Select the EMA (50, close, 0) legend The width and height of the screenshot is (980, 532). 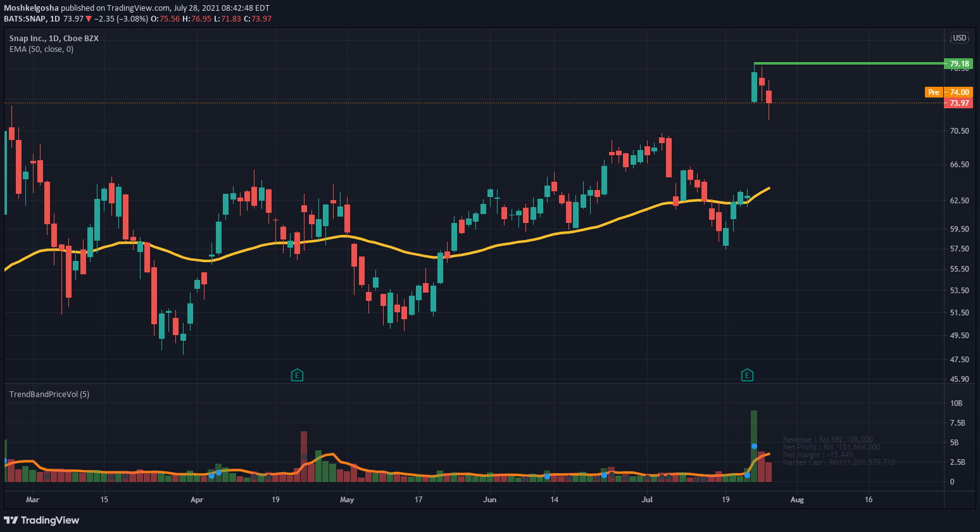(41, 49)
